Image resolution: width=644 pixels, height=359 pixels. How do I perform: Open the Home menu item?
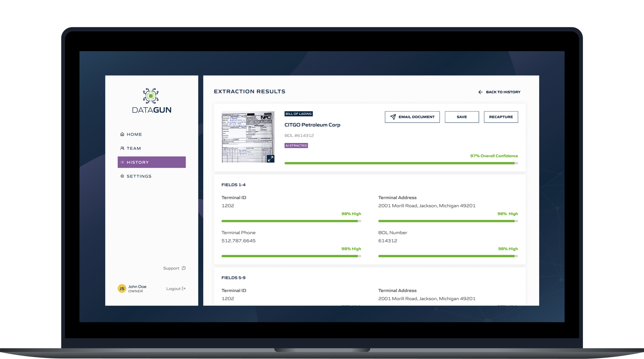tap(152, 134)
